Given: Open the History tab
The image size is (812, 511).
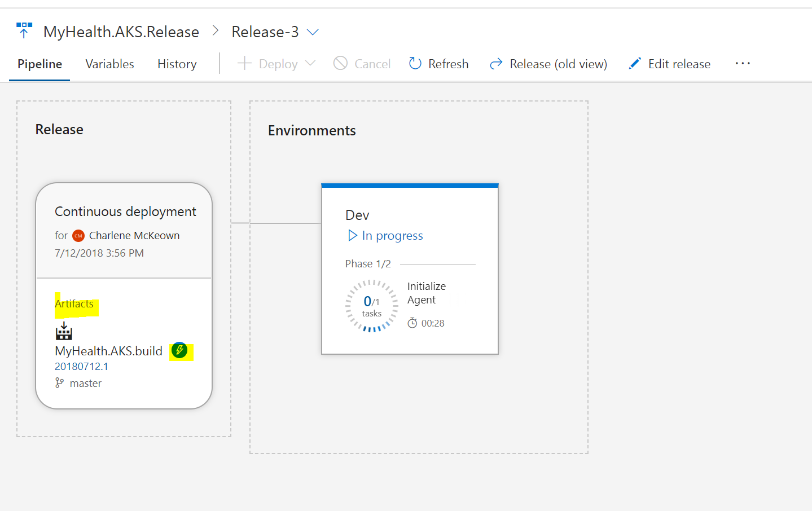Looking at the screenshot, I should 177,64.
